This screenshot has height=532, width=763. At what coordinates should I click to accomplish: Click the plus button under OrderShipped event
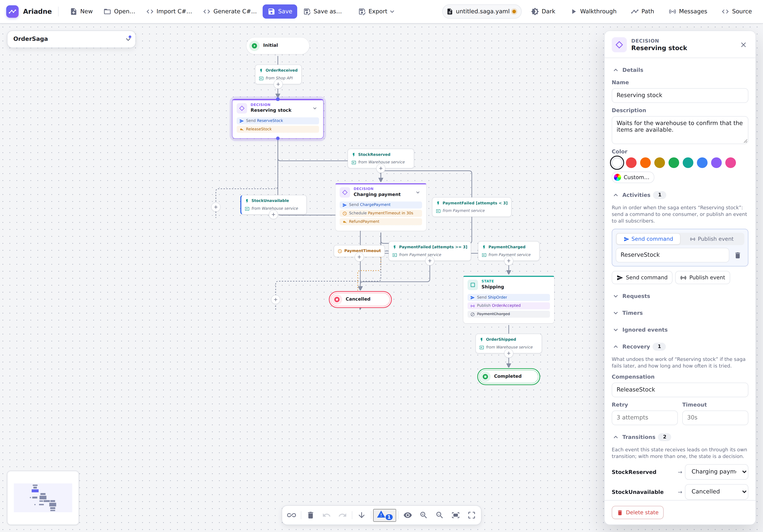tap(509, 353)
